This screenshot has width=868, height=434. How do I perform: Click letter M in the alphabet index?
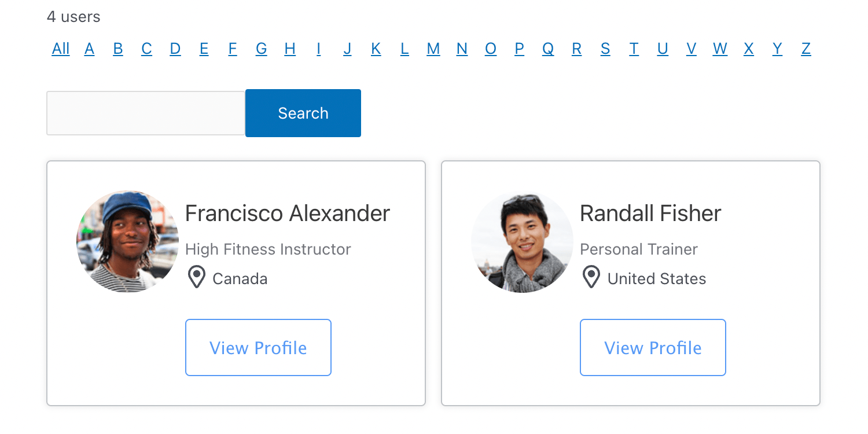tap(433, 49)
